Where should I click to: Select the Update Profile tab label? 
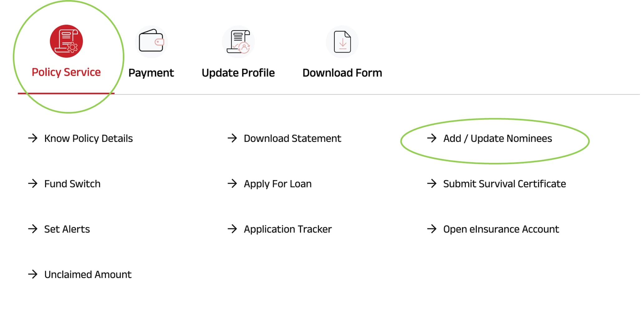click(x=238, y=73)
